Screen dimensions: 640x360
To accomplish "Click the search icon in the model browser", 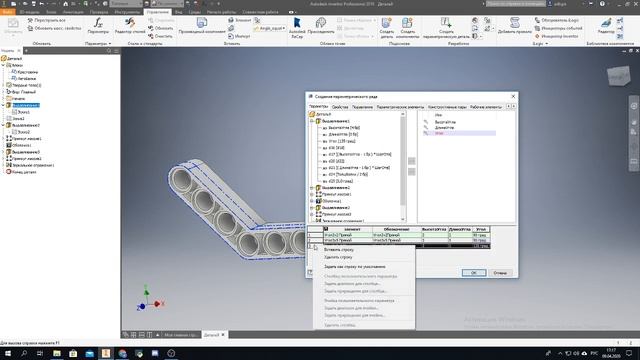I will pyautogui.click(x=109, y=51).
